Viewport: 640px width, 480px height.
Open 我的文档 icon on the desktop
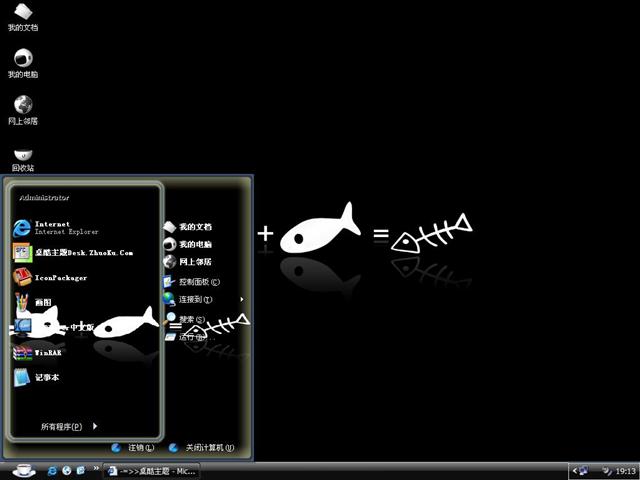point(23,21)
